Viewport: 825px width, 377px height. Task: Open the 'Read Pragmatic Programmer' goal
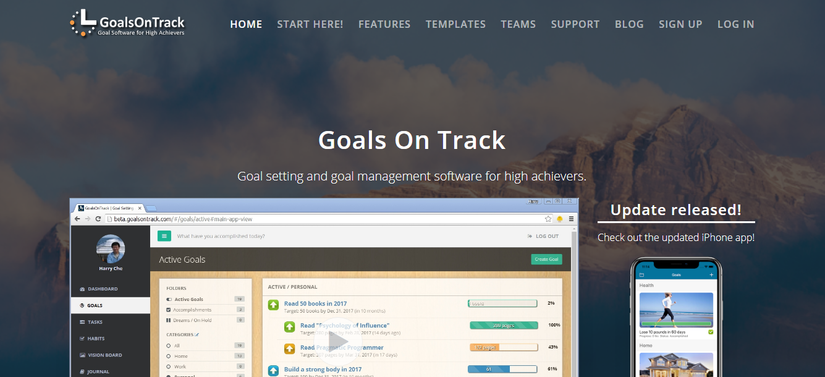pyautogui.click(x=342, y=347)
